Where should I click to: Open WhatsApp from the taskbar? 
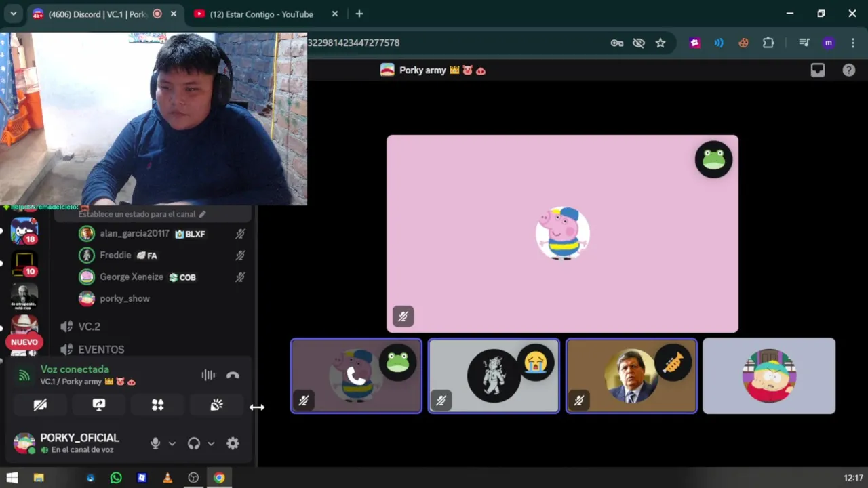[x=116, y=478]
